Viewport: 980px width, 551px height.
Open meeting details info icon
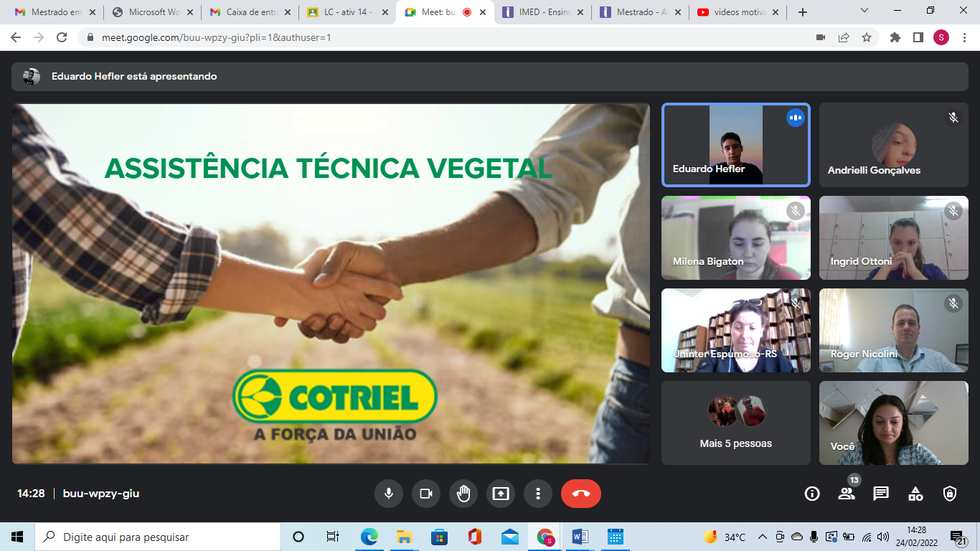coord(812,494)
